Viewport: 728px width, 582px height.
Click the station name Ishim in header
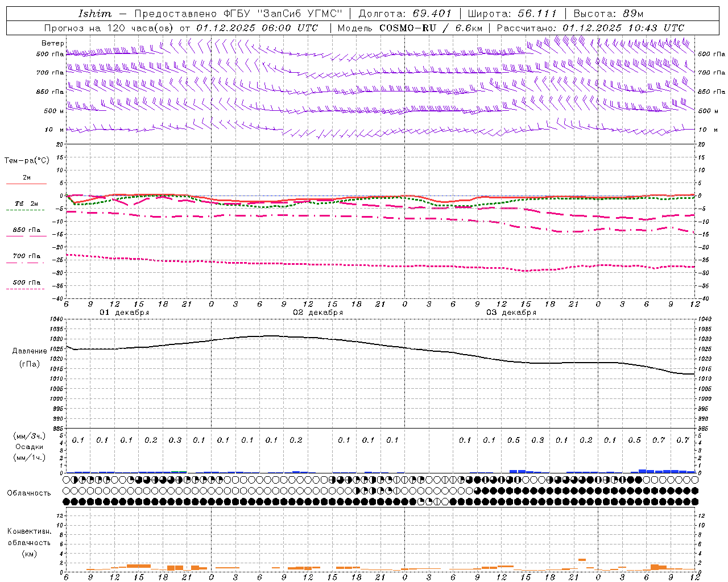click(95, 14)
